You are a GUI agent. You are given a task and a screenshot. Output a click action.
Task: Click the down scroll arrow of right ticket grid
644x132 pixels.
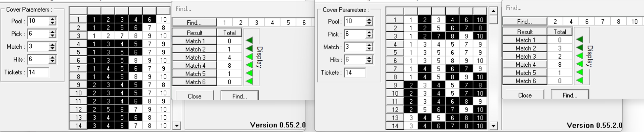pyautogui.click(x=493, y=126)
